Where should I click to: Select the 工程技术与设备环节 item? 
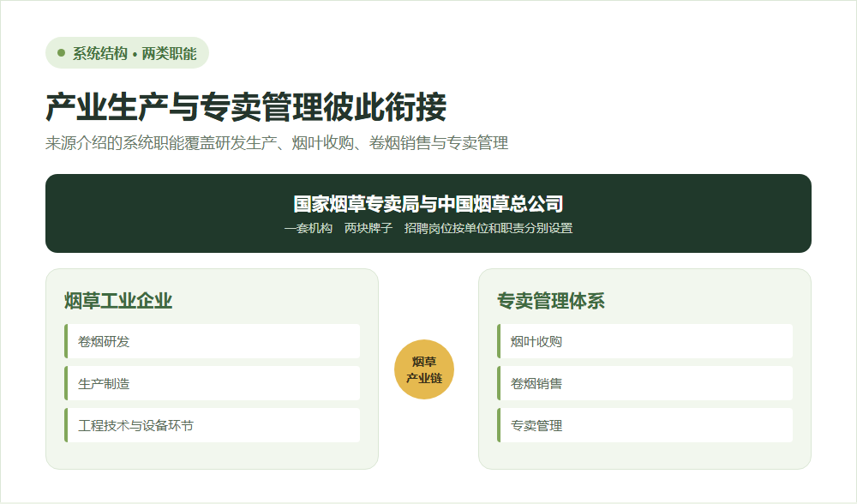[x=212, y=425]
